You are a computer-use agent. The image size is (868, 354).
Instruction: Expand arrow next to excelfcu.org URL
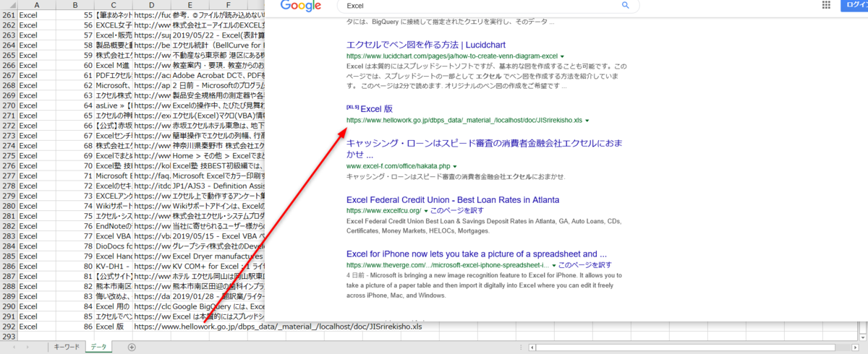click(x=427, y=210)
